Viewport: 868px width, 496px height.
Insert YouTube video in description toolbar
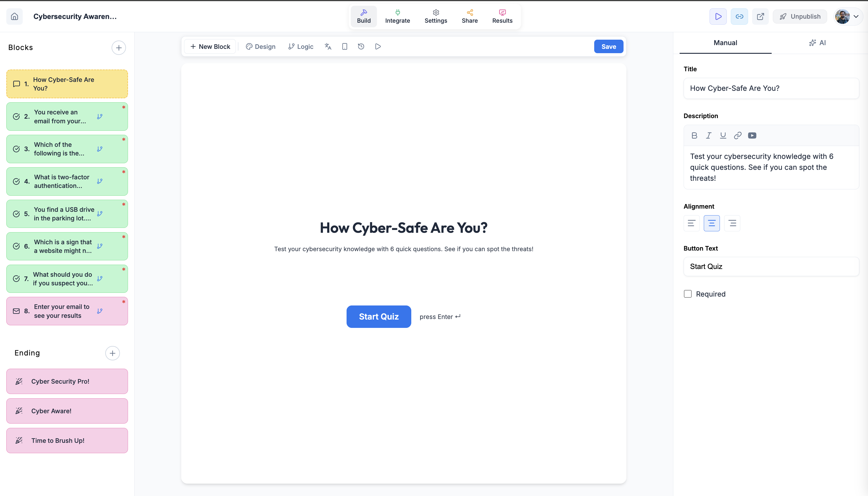tap(752, 136)
